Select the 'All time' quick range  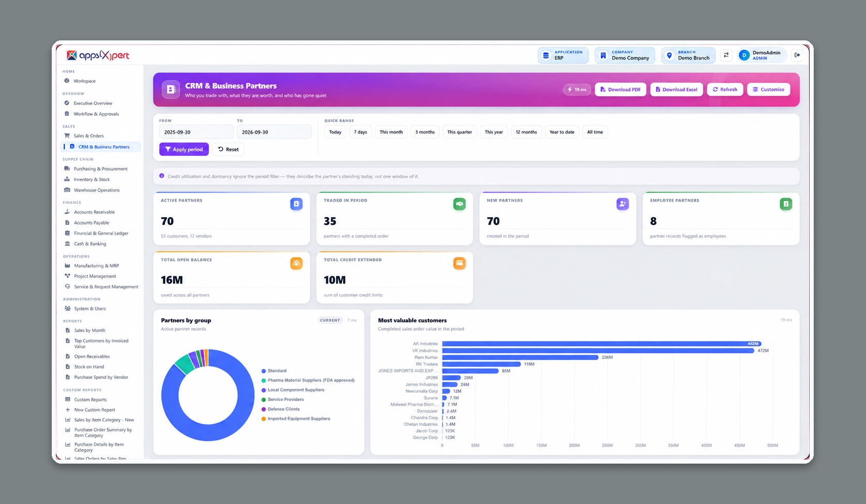coord(595,132)
